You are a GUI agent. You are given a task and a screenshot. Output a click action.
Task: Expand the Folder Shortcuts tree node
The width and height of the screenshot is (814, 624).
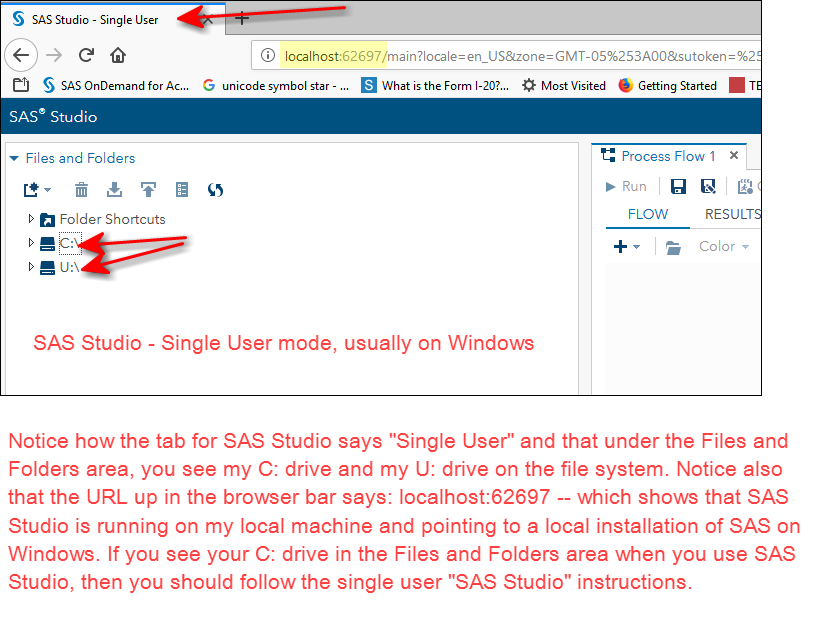31,219
